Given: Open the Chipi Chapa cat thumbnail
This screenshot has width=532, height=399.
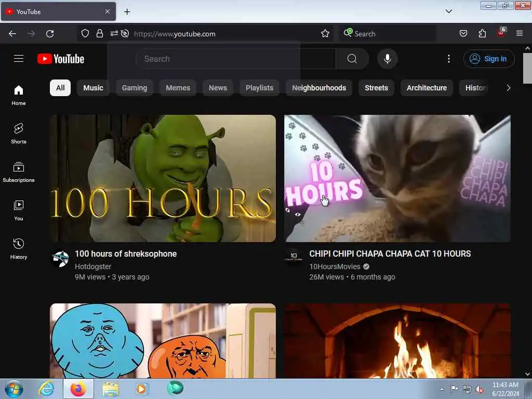Looking at the screenshot, I should pyautogui.click(x=397, y=179).
